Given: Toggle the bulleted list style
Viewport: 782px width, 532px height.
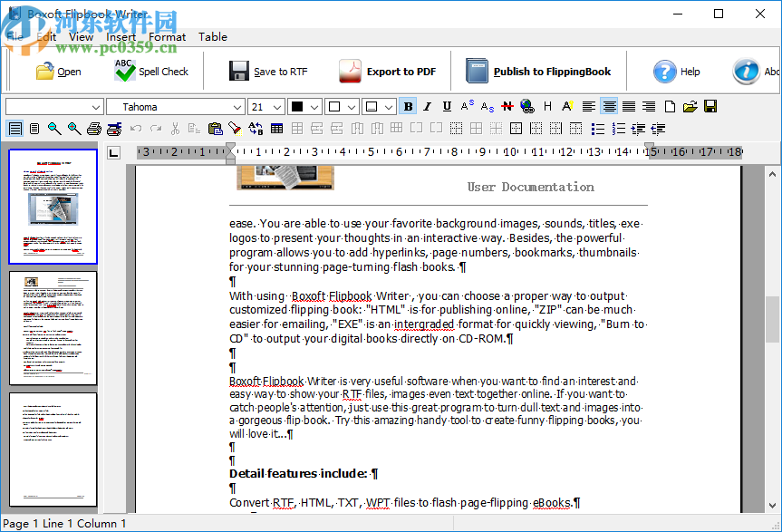Looking at the screenshot, I should 596,128.
